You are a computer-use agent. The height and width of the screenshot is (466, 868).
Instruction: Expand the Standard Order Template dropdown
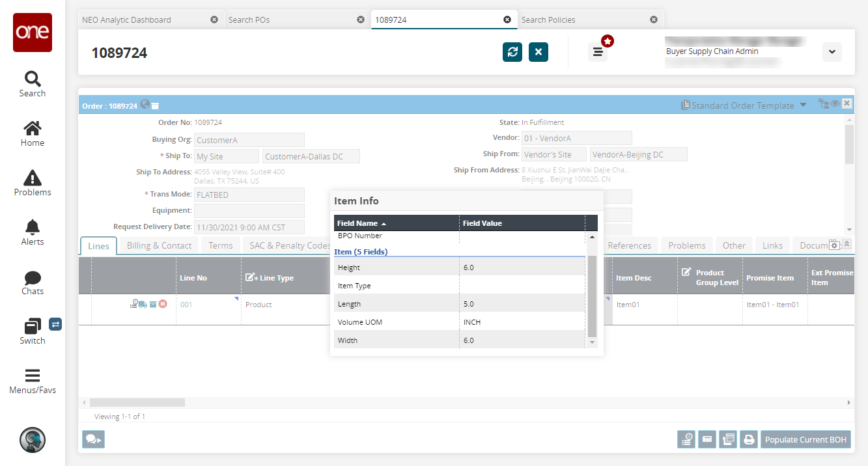[803, 105]
